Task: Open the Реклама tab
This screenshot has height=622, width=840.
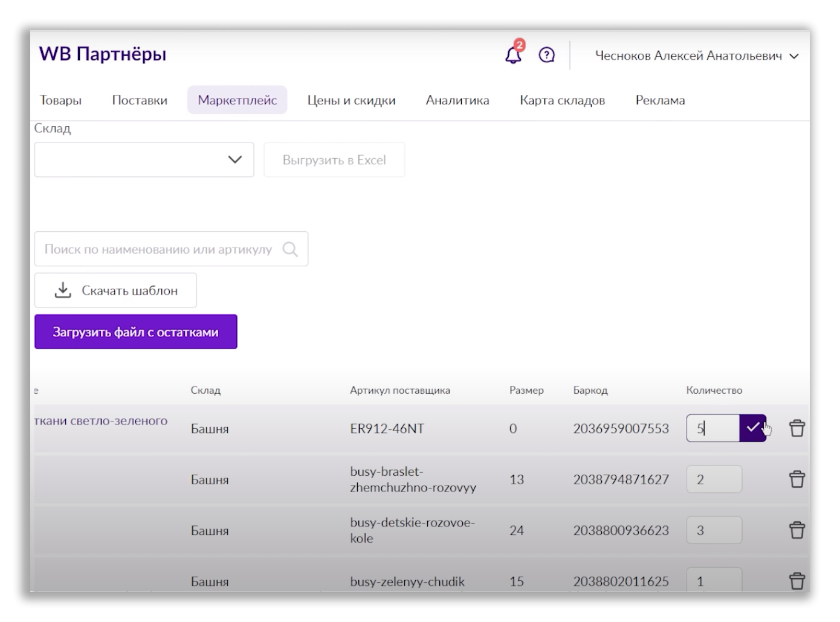Action: pos(660,100)
